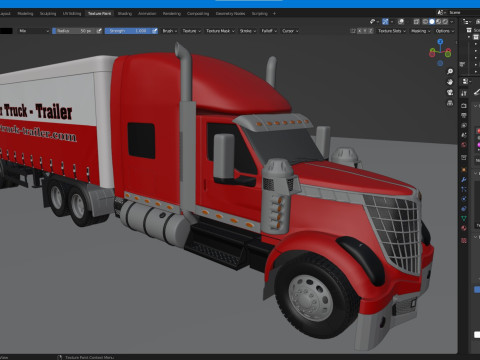
Task: Open the View Layer properties tab
Action: point(464,125)
